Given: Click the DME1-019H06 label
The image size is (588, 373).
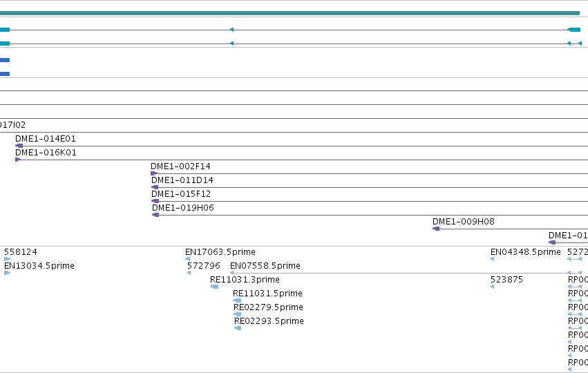Looking at the screenshot, I should (x=183, y=208).
